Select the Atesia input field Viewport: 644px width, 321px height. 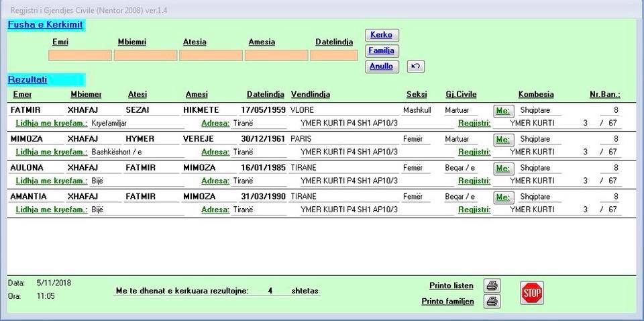tap(210, 55)
